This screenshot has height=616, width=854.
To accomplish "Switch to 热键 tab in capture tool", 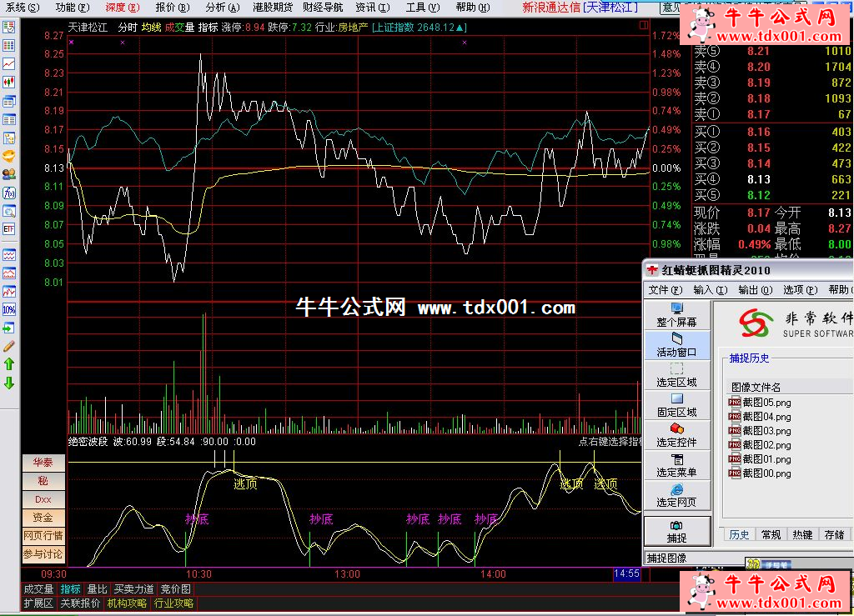I will [802, 535].
